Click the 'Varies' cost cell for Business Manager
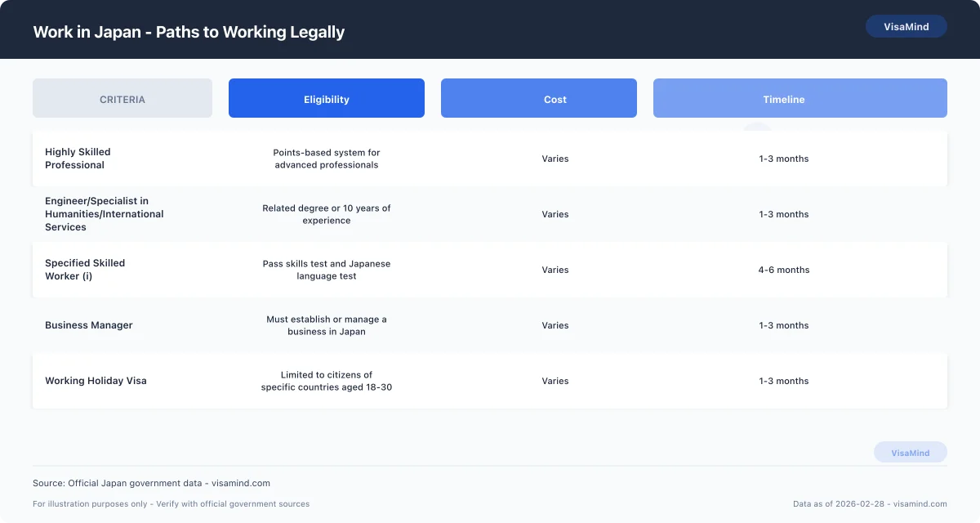The width and height of the screenshot is (980, 523). tap(555, 325)
